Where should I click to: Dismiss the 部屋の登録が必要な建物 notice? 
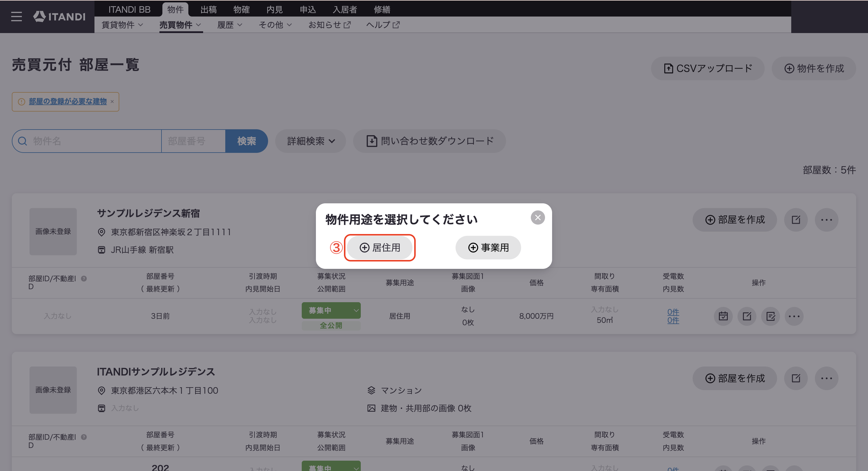coord(112,102)
